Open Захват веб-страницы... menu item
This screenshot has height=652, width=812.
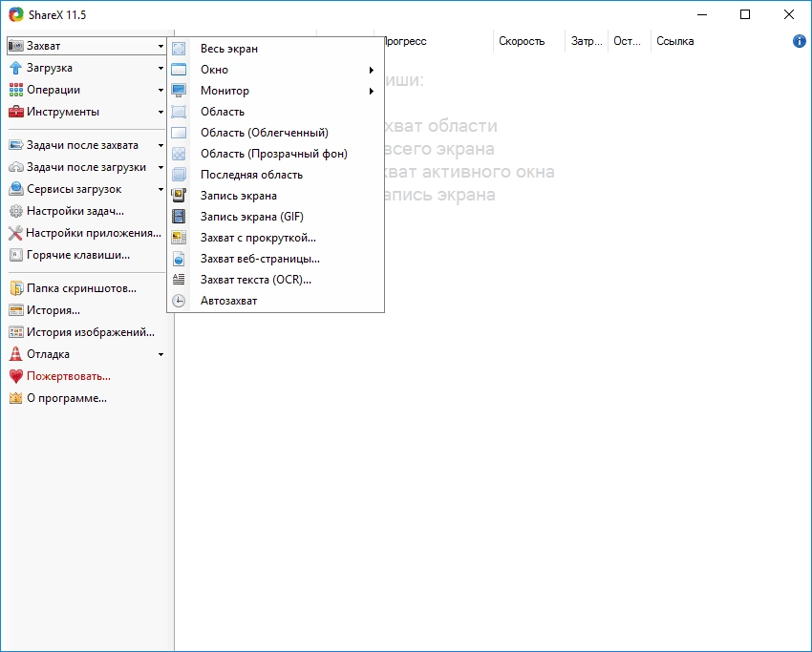click(x=275, y=259)
